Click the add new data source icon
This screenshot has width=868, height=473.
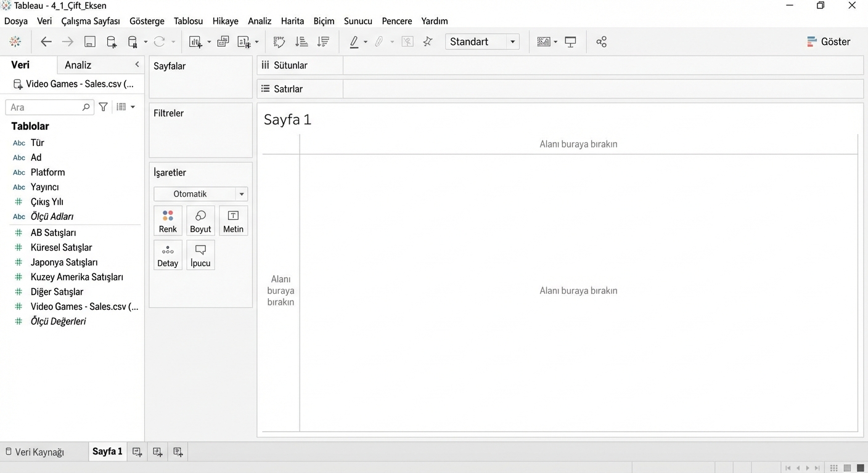click(x=112, y=42)
